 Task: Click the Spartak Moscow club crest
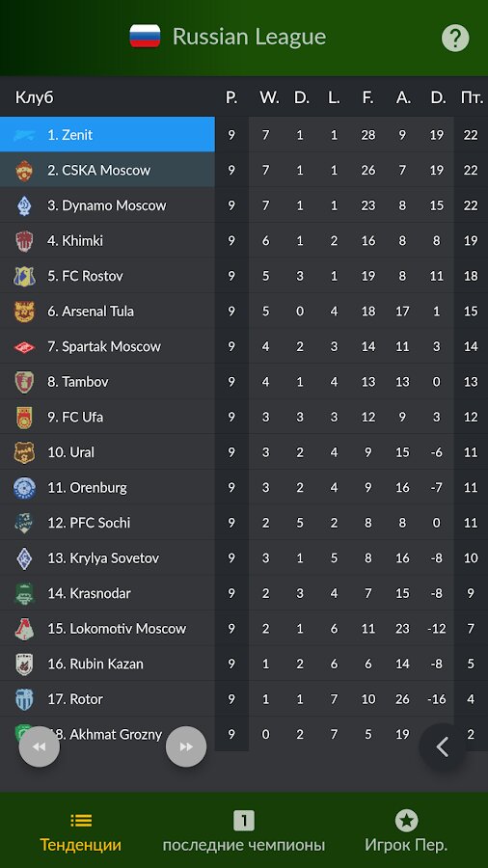24,347
